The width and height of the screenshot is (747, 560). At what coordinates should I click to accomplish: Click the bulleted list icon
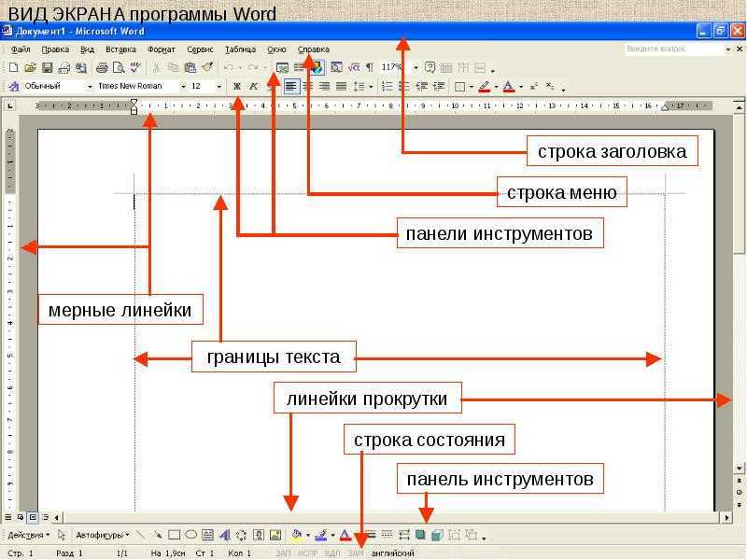tap(404, 86)
